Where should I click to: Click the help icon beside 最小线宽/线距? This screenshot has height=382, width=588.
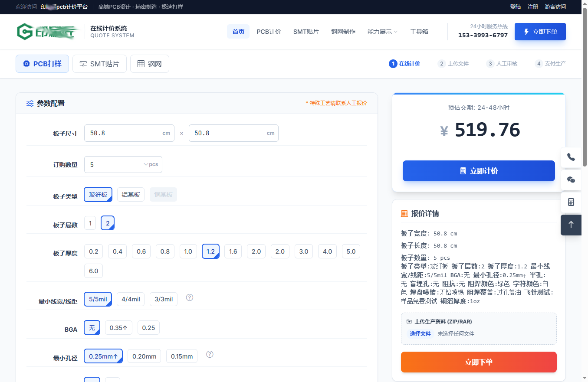point(190,297)
